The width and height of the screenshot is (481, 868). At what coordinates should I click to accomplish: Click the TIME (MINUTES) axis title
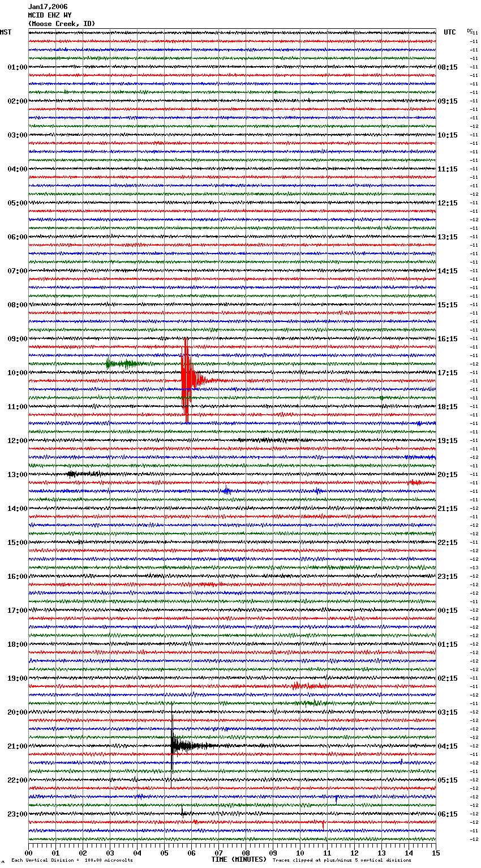click(239, 860)
